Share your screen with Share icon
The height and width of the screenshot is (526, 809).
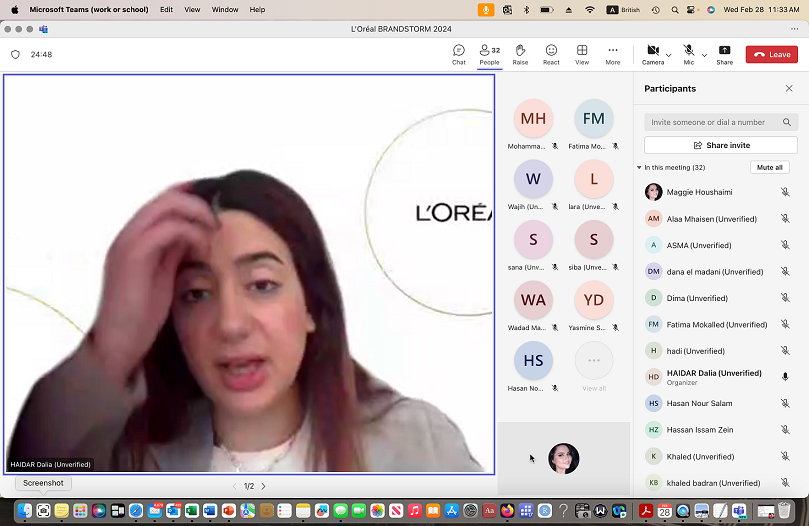point(724,54)
